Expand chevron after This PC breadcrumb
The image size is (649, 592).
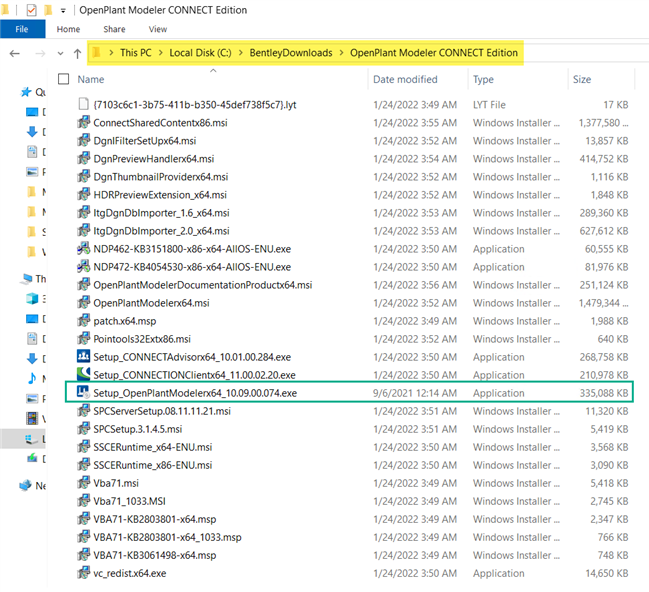pos(161,53)
